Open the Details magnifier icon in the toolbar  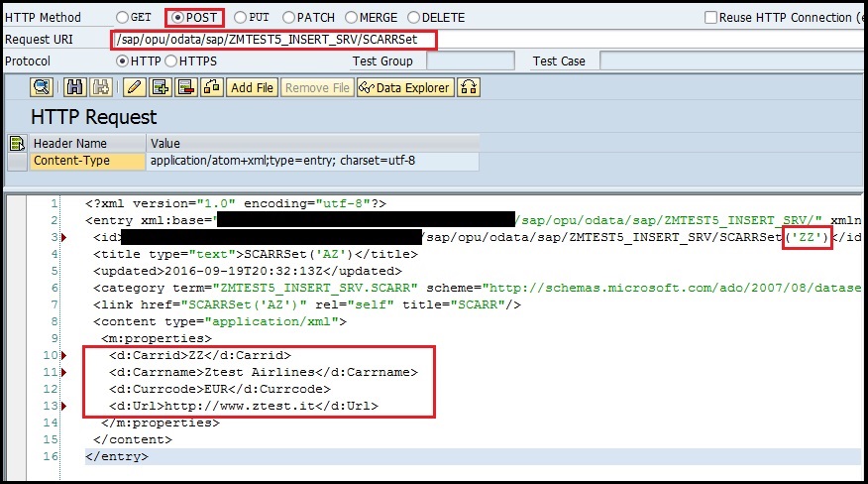42,87
